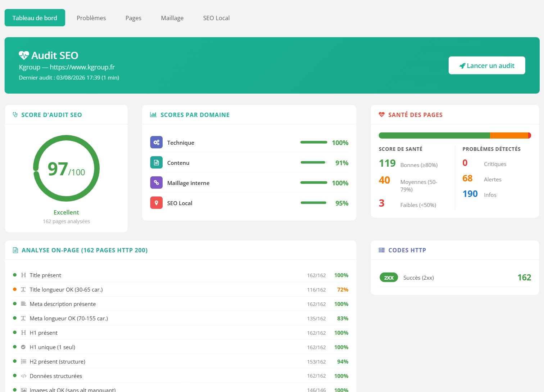Click the green 2XX badge
The image size is (544, 392).
pos(389,278)
